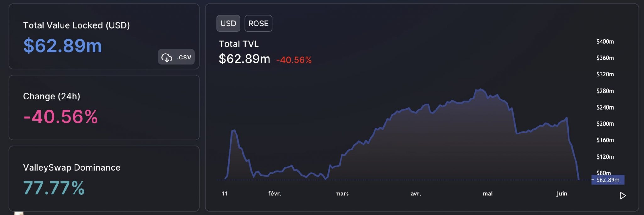Screen dimensions: 644x215
Task: Select the mars marker on the time axis
Action: (x=342, y=194)
